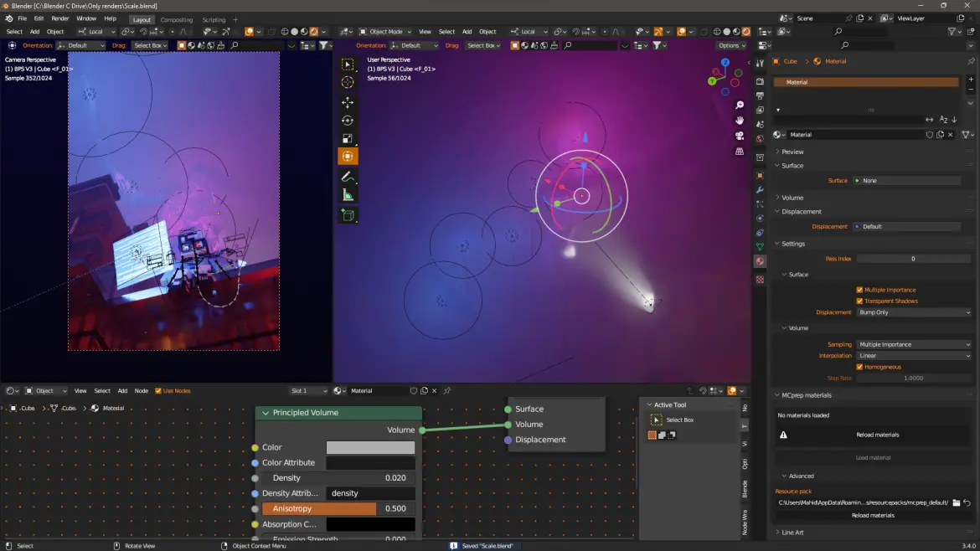Open the World properties tab
This screenshot has width=980, height=551.
pyautogui.click(x=760, y=137)
